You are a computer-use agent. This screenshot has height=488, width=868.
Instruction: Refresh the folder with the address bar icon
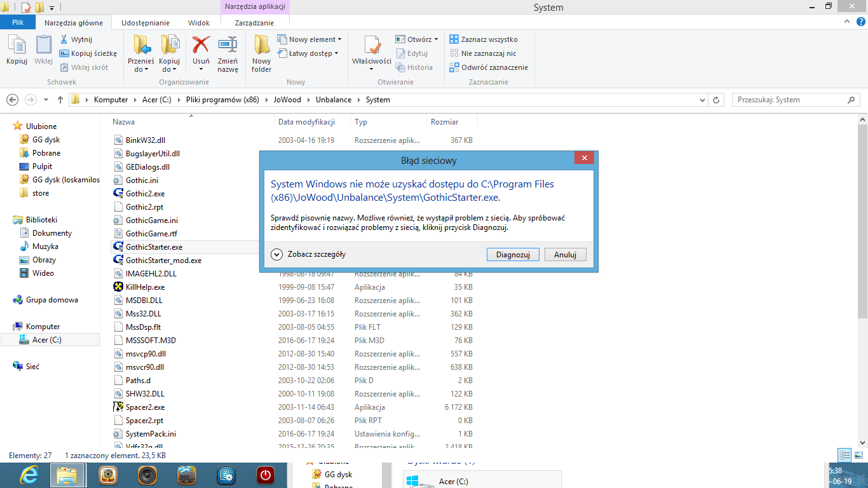(x=717, y=100)
